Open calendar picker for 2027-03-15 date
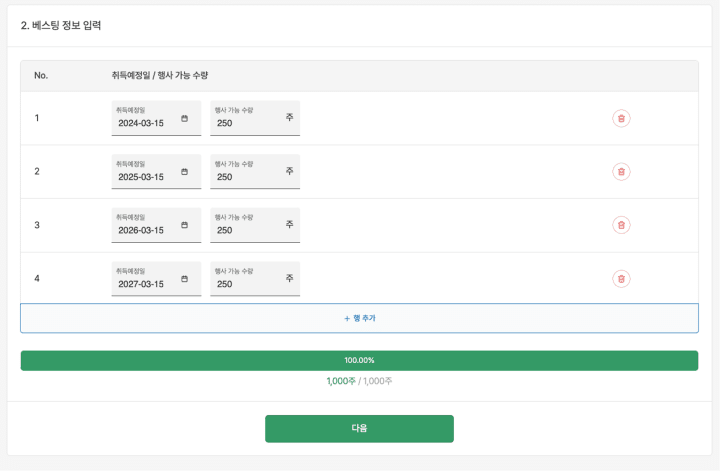Screen dimensions: 720x471 click(x=184, y=279)
